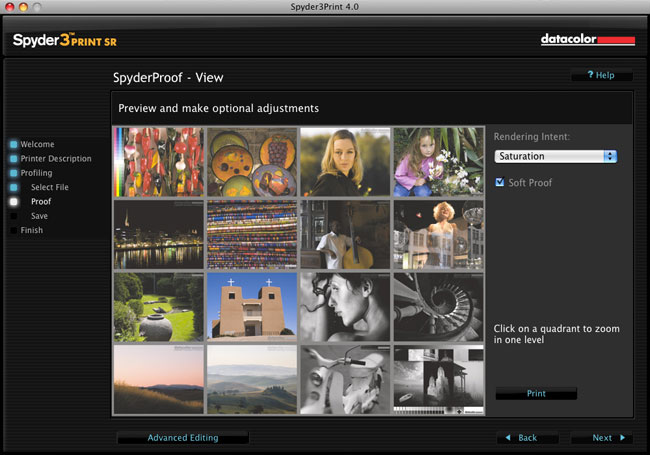Zoom into the grayscale test chart image
Screen dimensions: 650x455
(439, 380)
